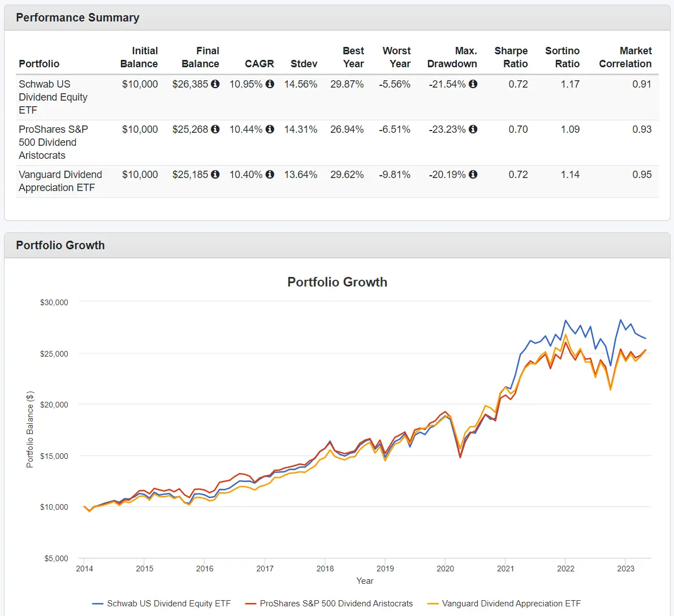The image size is (674, 616).
Task: Click the info icon beside Schwab's $26,385 final balance
Action: click(215, 84)
